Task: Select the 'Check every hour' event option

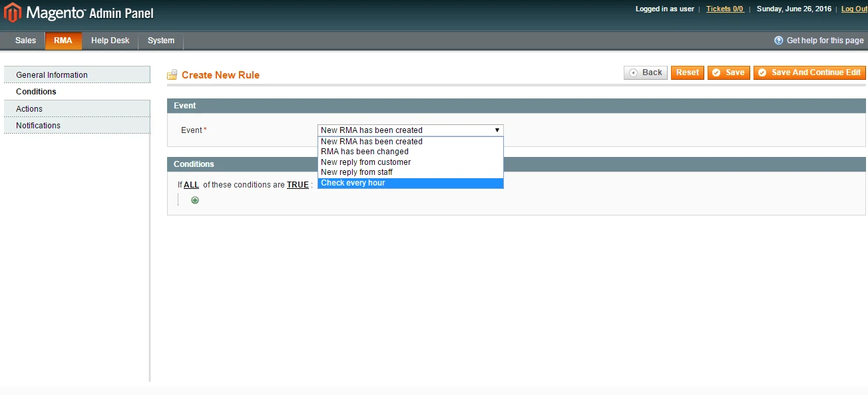Action: [353, 182]
